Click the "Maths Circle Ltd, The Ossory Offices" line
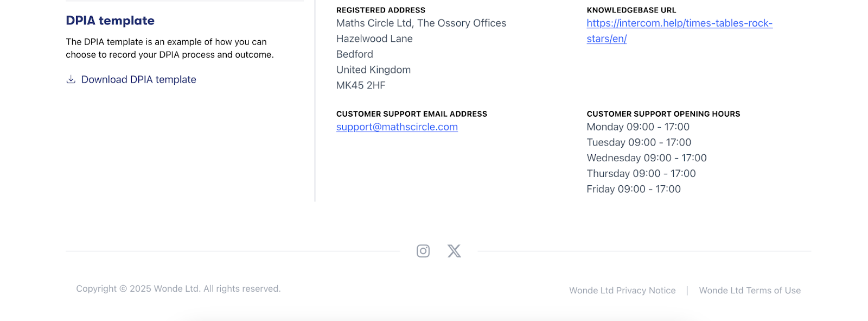Image resolution: width=868 pixels, height=321 pixels. [x=421, y=23]
